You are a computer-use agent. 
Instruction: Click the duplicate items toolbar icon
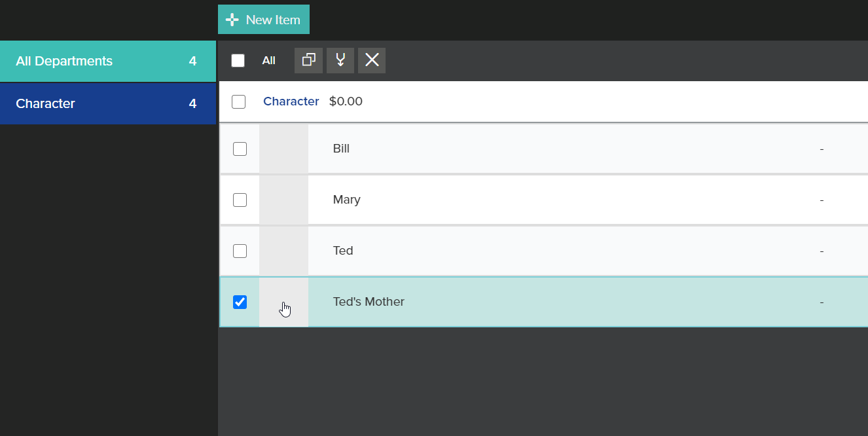(308, 60)
